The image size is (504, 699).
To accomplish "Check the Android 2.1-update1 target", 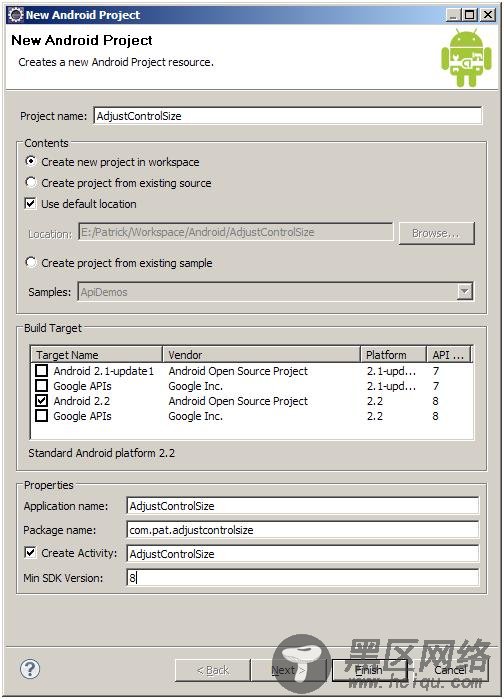I will [x=41, y=370].
